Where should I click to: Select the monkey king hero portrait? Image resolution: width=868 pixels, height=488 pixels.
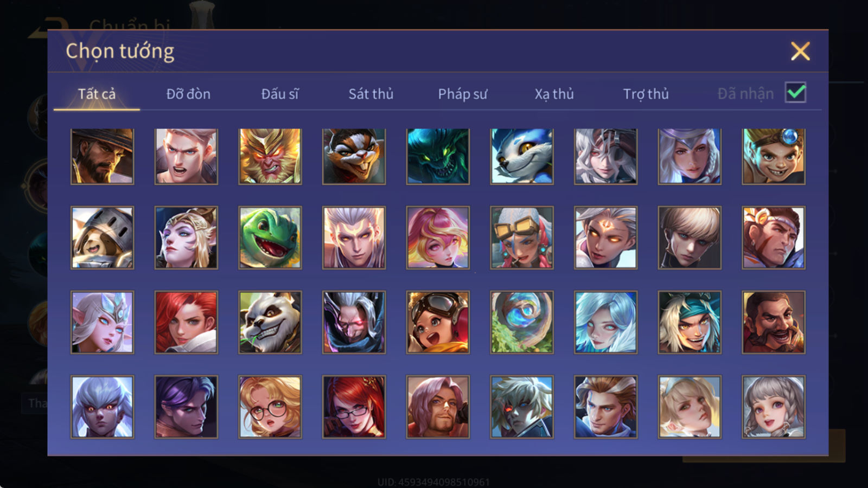pyautogui.click(x=270, y=156)
